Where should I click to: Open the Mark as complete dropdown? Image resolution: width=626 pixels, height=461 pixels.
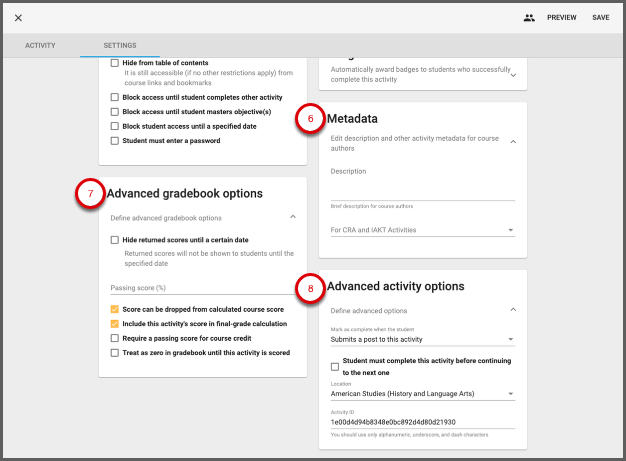tap(422, 340)
